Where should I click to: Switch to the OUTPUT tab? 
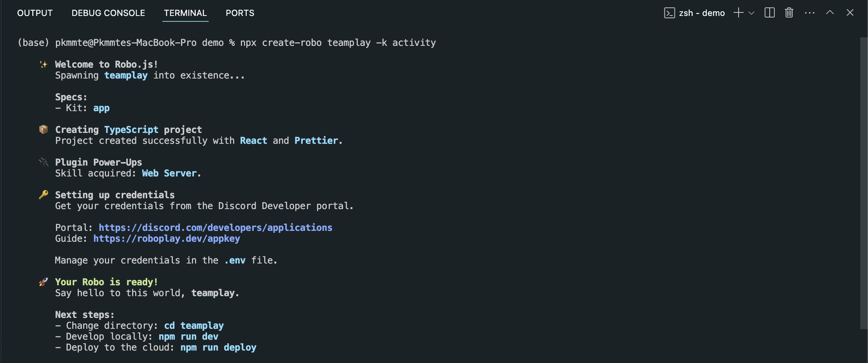[x=35, y=13]
